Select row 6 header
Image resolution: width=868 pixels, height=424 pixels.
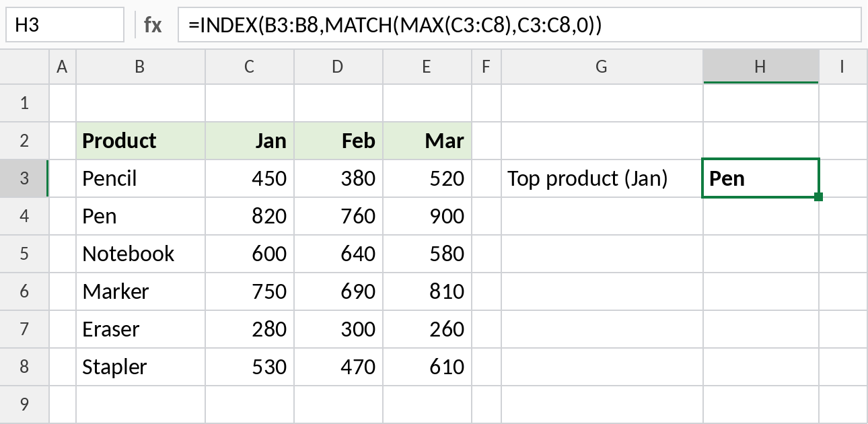[x=25, y=291]
